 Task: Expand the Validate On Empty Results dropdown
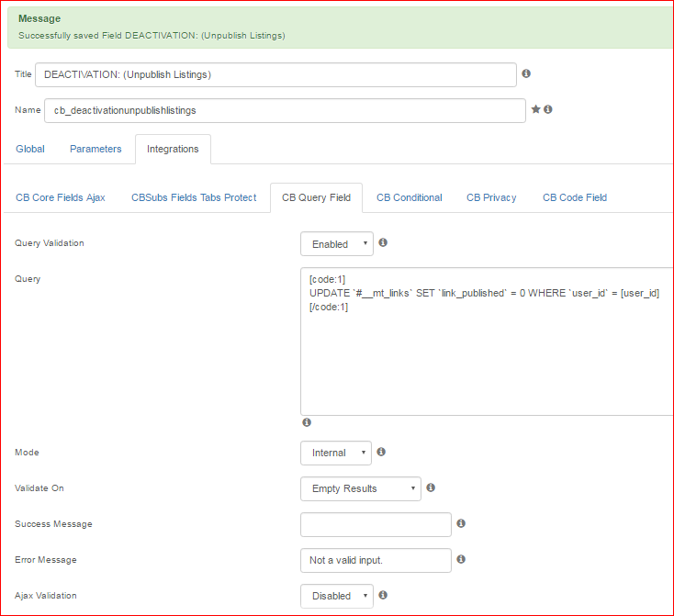(361, 488)
